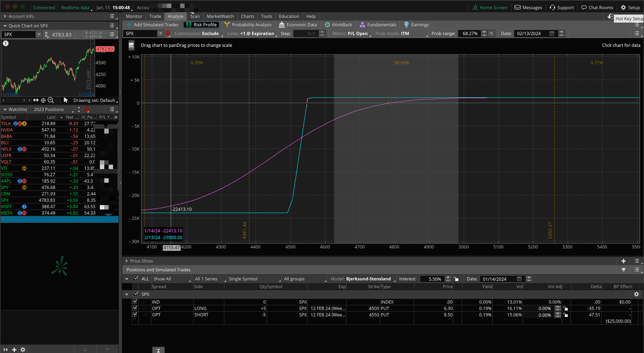Change Metric P/L Open setting

coord(351,34)
